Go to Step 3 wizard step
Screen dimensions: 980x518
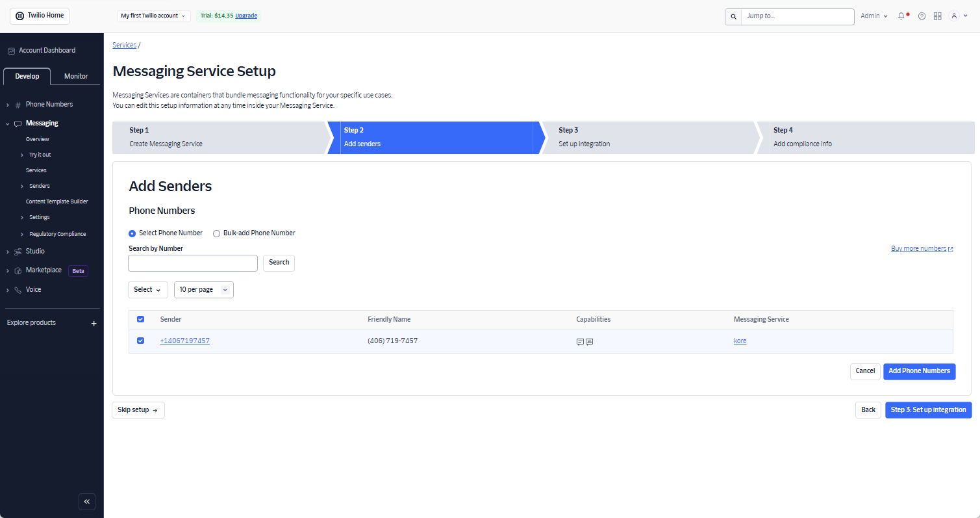click(x=648, y=137)
